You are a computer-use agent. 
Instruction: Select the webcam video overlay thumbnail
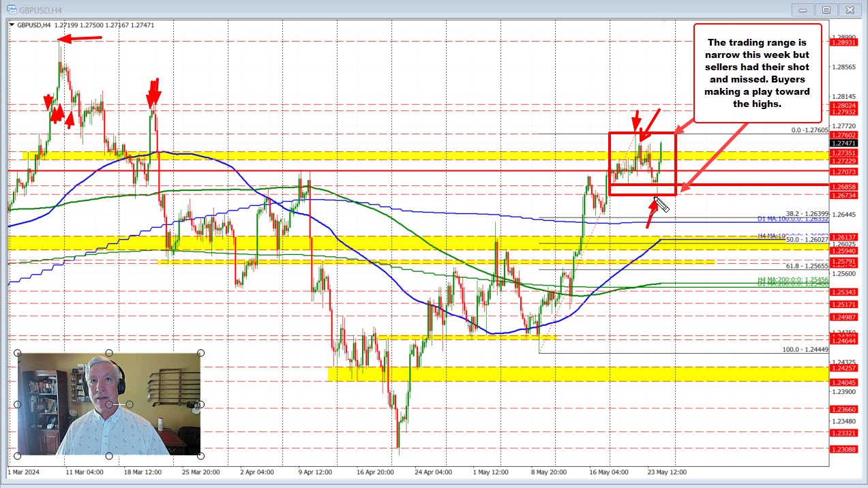(x=109, y=403)
